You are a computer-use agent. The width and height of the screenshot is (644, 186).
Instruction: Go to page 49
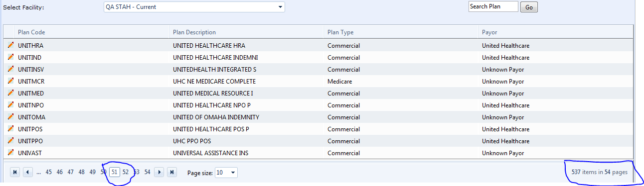click(x=92, y=172)
